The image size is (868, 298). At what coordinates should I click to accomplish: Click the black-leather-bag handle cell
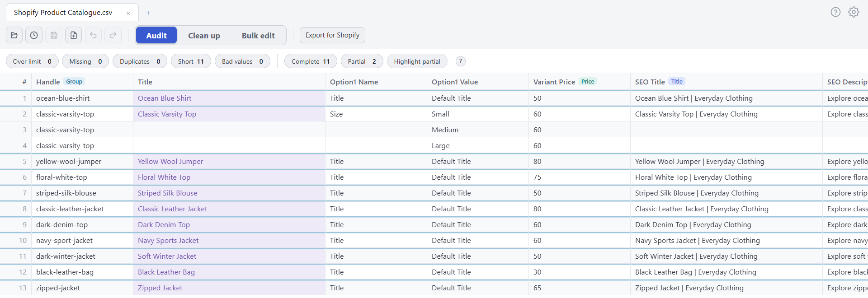tap(82, 272)
